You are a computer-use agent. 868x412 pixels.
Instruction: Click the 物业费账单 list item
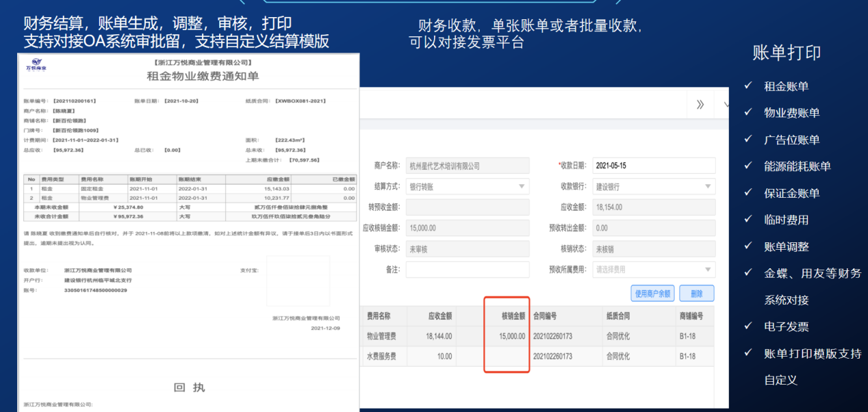[x=792, y=113]
